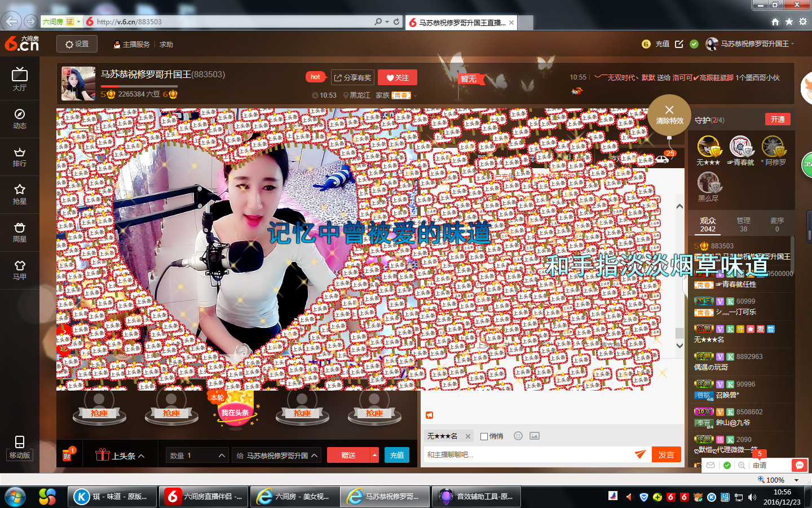Viewport: 812px width, 508px height.
Task: Click the blue 充值 recharge button
Action: click(x=397, y=455)
